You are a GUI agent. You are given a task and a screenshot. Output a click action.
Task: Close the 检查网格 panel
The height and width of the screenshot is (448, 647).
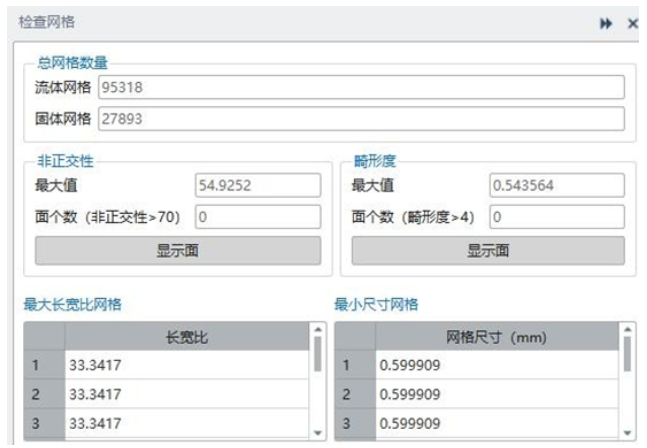[x=632, y=23]
